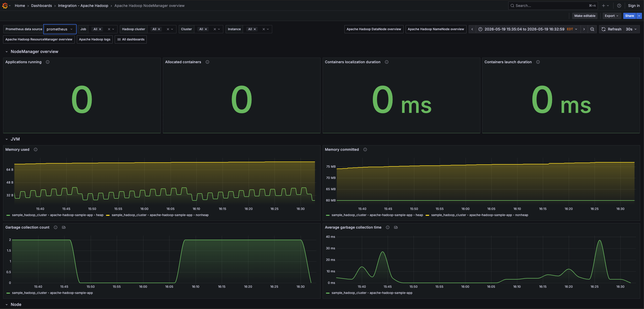The width and height of the screenshot is (644, 309).
Task: Open Apache Hadoop NameNode overview link
Action: (x=436, y=29)
